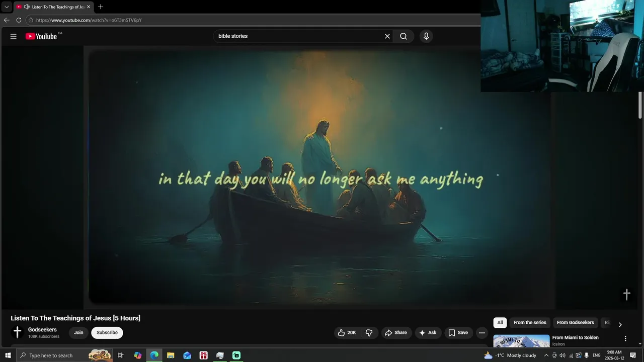Open more actions three-dot menu
This screenshot has width=644, height=362.
coord(482,333)
